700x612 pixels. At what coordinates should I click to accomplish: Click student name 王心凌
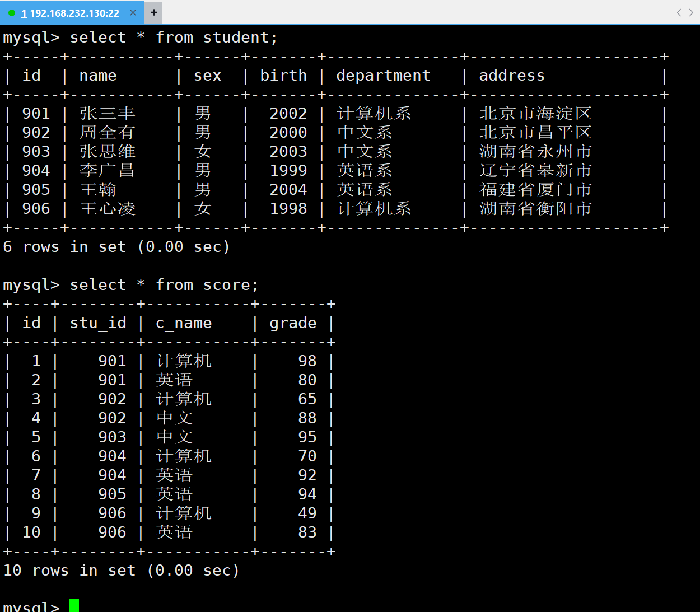pos(108,208)
